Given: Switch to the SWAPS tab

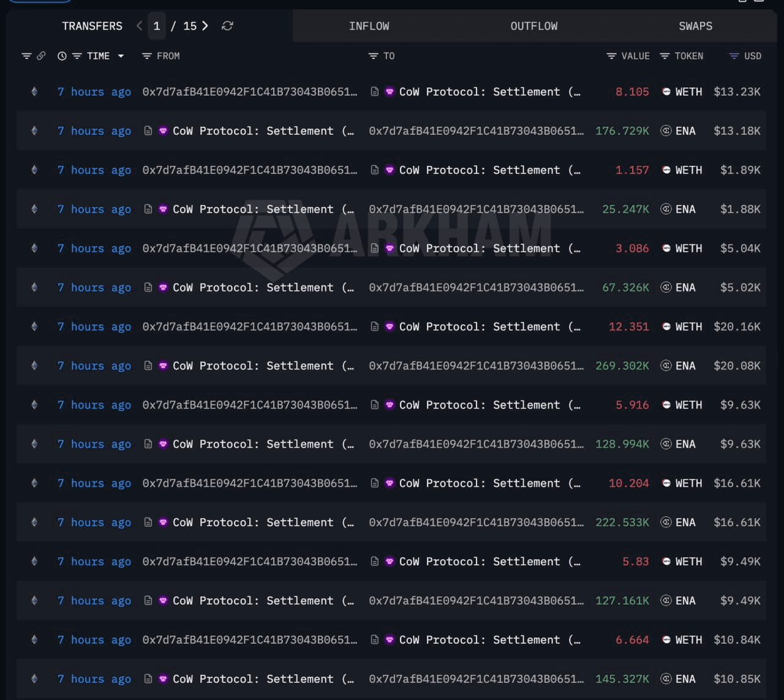Looking at the screenshot, I should pyautogui.click(x=695, y=26).
